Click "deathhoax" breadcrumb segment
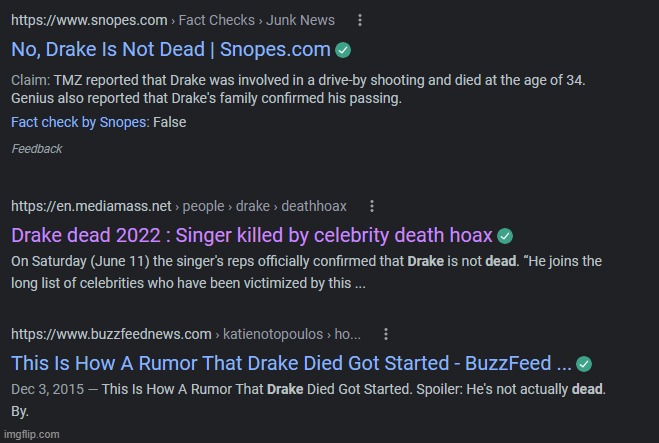The height and width of the screenshot is (443, 659). (x=314, y=206)
